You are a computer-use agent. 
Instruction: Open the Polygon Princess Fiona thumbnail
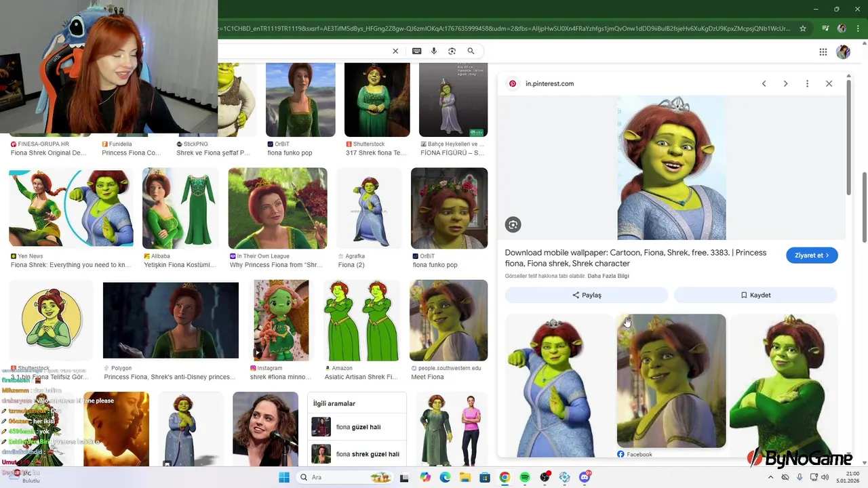(x=171, y=320)
